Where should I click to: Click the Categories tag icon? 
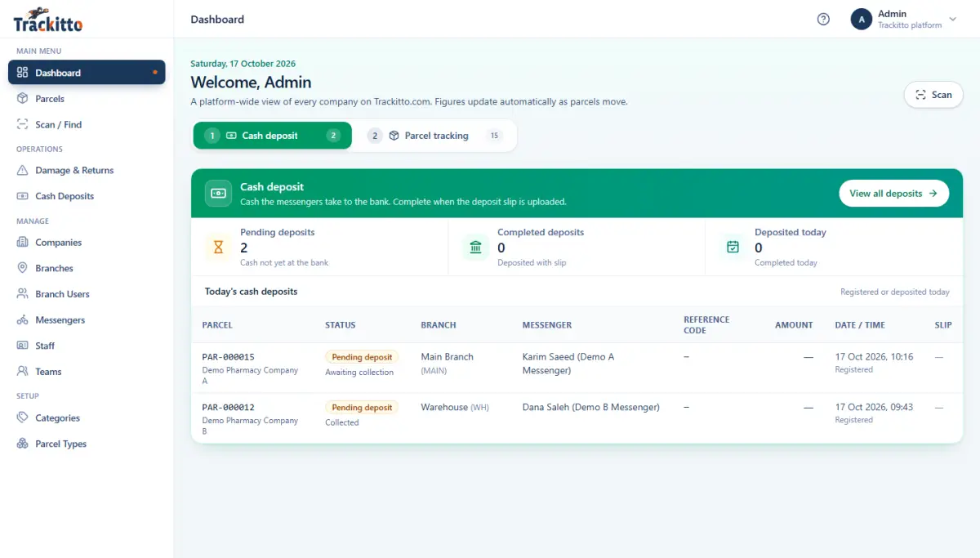tap(23, 418)
